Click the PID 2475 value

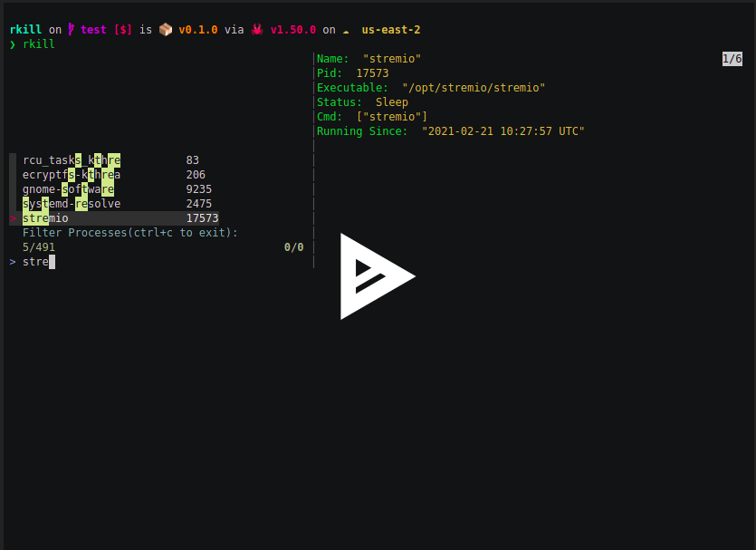point(198,204)
